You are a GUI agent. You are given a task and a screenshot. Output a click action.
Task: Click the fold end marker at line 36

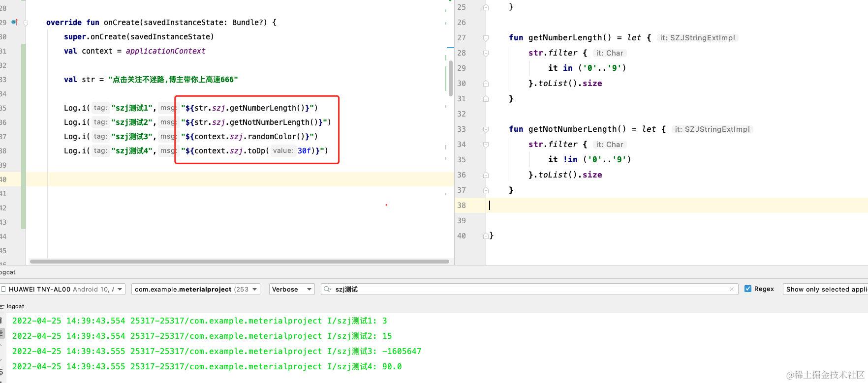(x=486, y=175)
